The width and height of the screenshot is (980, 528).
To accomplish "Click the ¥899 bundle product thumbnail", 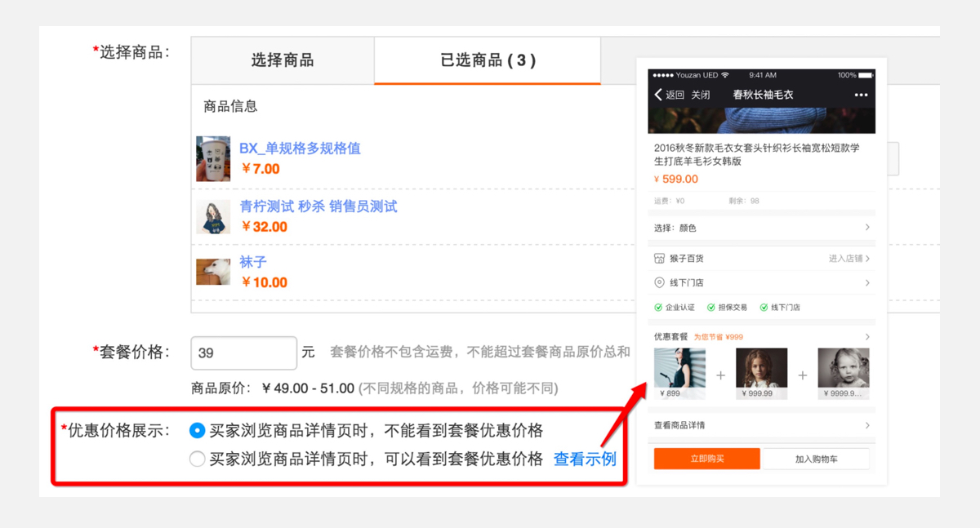I will click(x=679, y=374).
